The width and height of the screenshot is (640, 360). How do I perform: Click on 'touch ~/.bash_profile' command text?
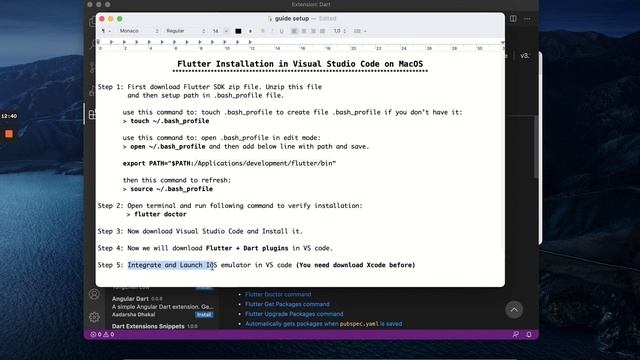tap(169, 121)
